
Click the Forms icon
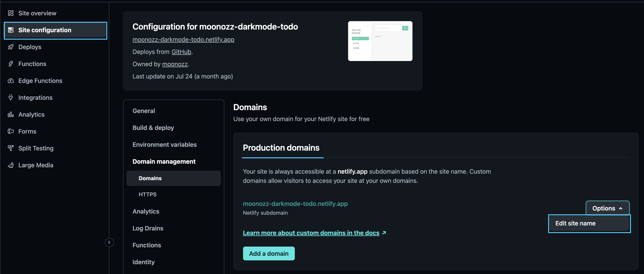pyautogui.click(x=11, y=131)
